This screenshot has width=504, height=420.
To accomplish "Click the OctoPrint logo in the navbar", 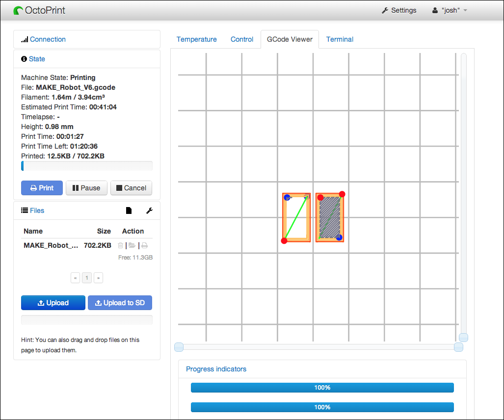I will 39,10.
